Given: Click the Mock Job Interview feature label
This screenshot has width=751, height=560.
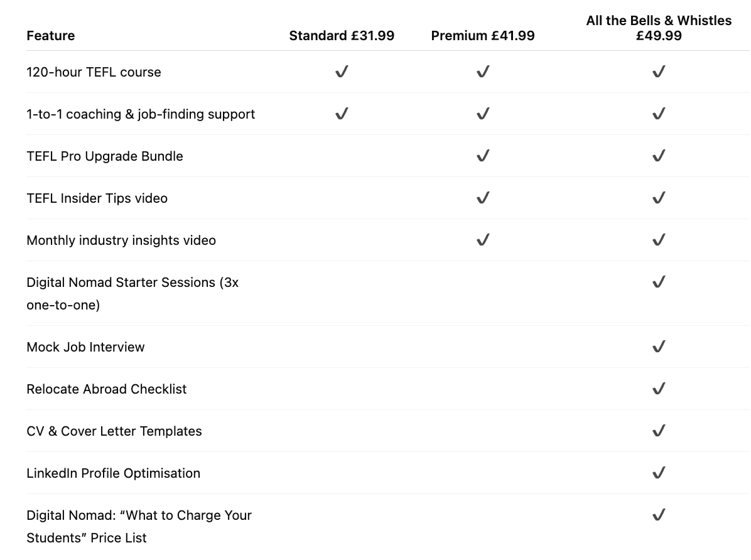Looking at the screenshot, I should pyautogui.click(x=85, y=347).
